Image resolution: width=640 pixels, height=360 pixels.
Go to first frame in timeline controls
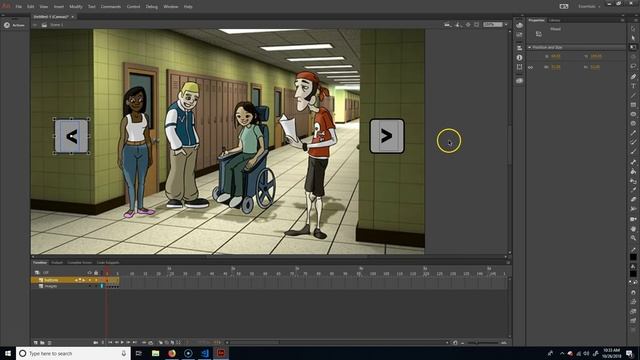(110, 343)
